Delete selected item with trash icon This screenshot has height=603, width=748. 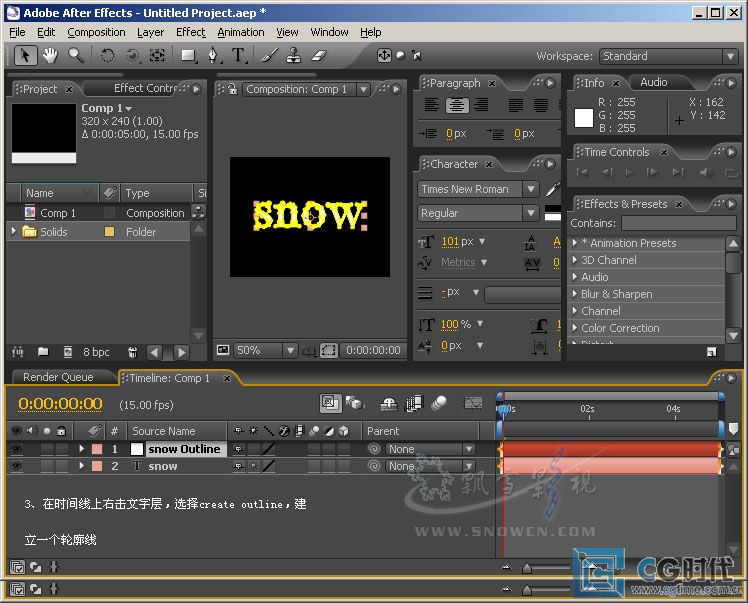pos(133,352)
